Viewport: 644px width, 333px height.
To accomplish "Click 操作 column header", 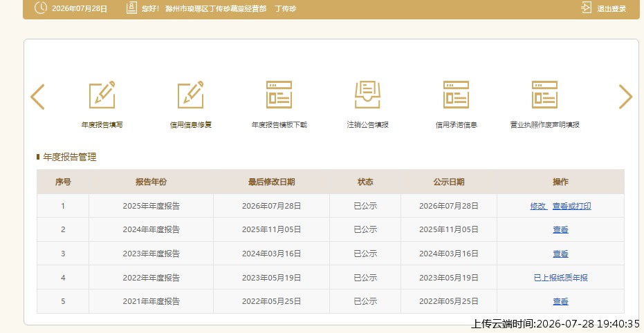I will pyautogui.click(x=560, y=182).
